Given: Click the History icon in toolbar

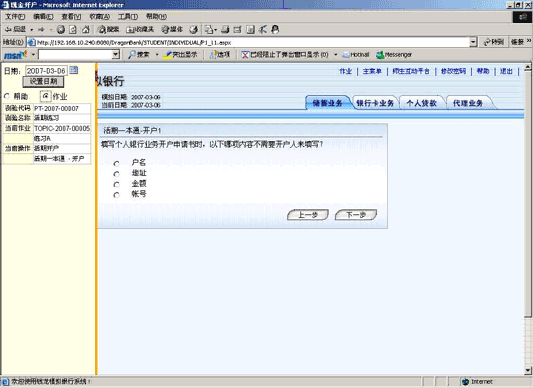Looking at the screenshot, I should (194, 30).
